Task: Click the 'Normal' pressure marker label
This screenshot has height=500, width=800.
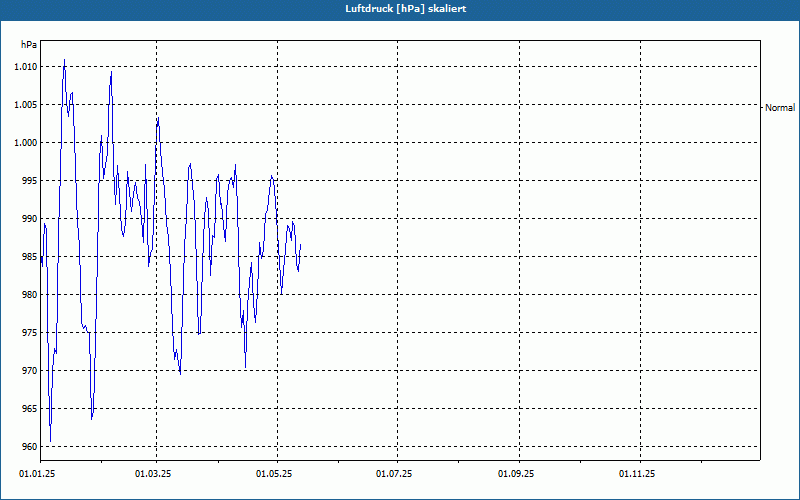Action: pos(780,108)
